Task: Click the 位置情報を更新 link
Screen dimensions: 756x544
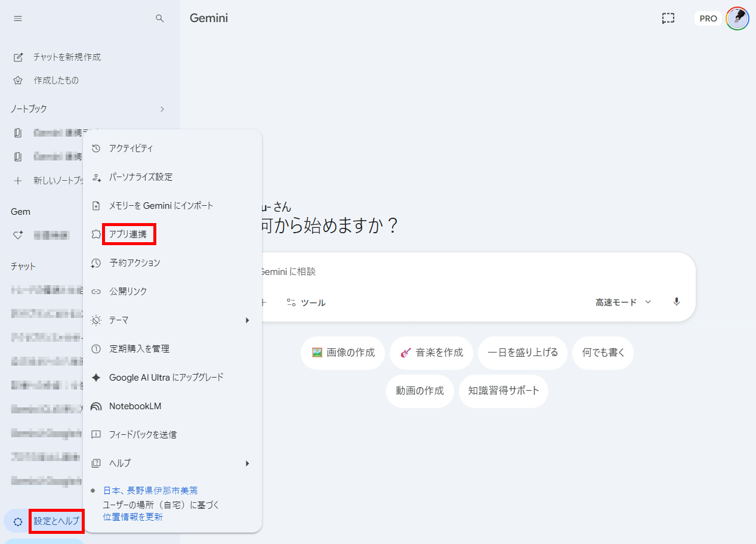Action: pos(133,517)
